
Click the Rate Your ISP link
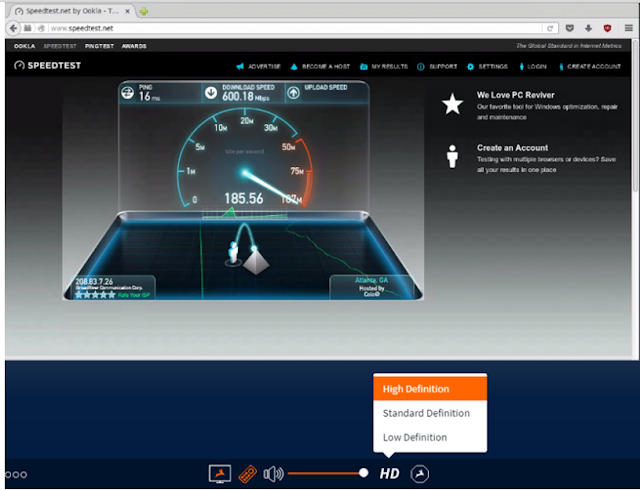tap(134, 295)
